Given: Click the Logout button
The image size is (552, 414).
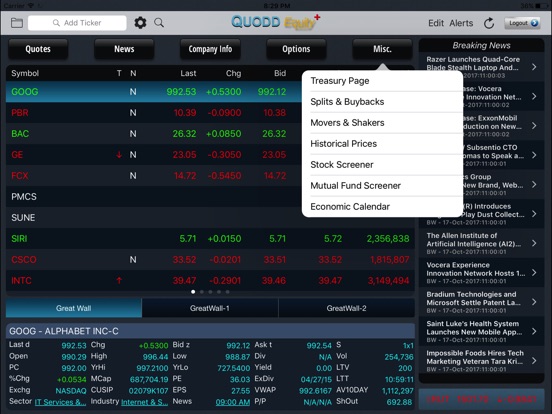Looking at the screenshot, I should (522, 23).
